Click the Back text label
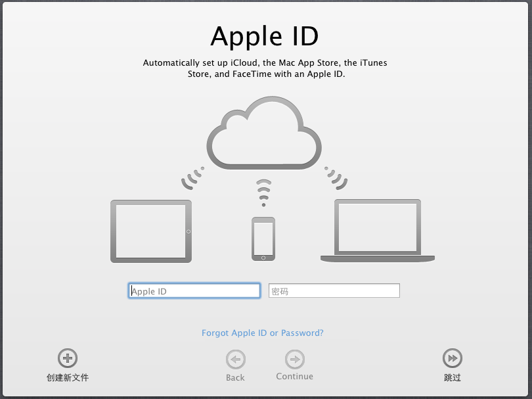This screenshot has height=399, width=532. coord(235,378)
